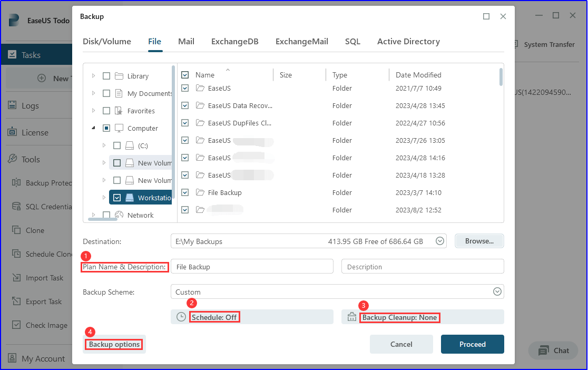Open the Backup Scheme dropdown
588x370 pixels.
[x=496, y=291]
